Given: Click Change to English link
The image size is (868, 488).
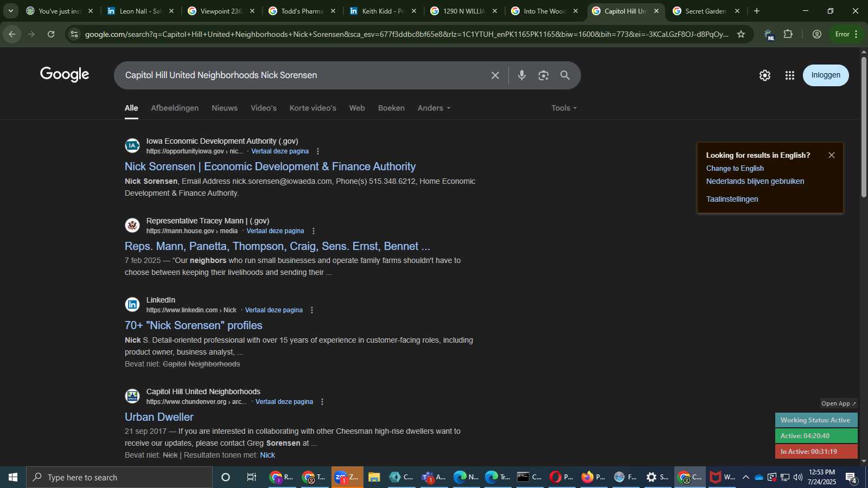Looking at the screenshot, I should pyautogui.click(x=735, y=169).
